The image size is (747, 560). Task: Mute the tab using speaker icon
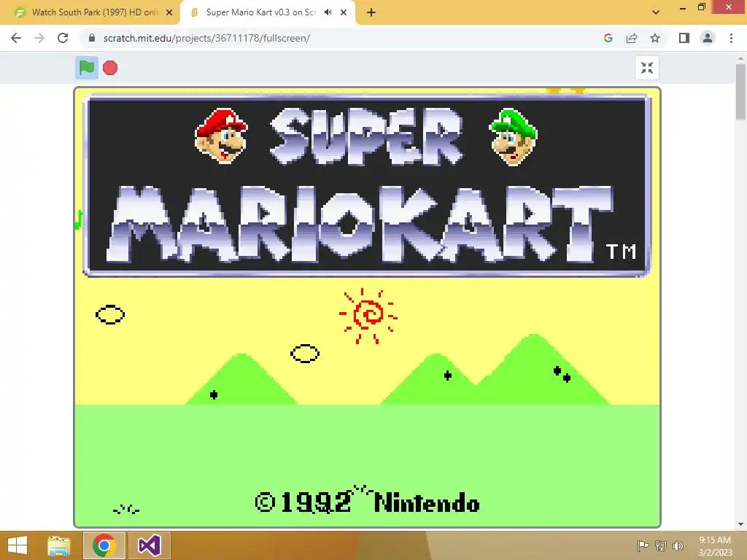click(x=328, y=12)
